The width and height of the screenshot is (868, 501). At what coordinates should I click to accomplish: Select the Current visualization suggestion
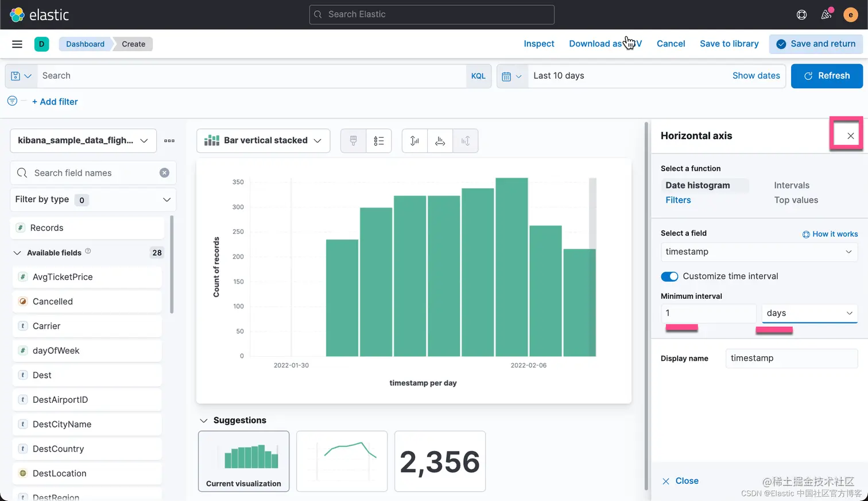[x=244, y=461]
